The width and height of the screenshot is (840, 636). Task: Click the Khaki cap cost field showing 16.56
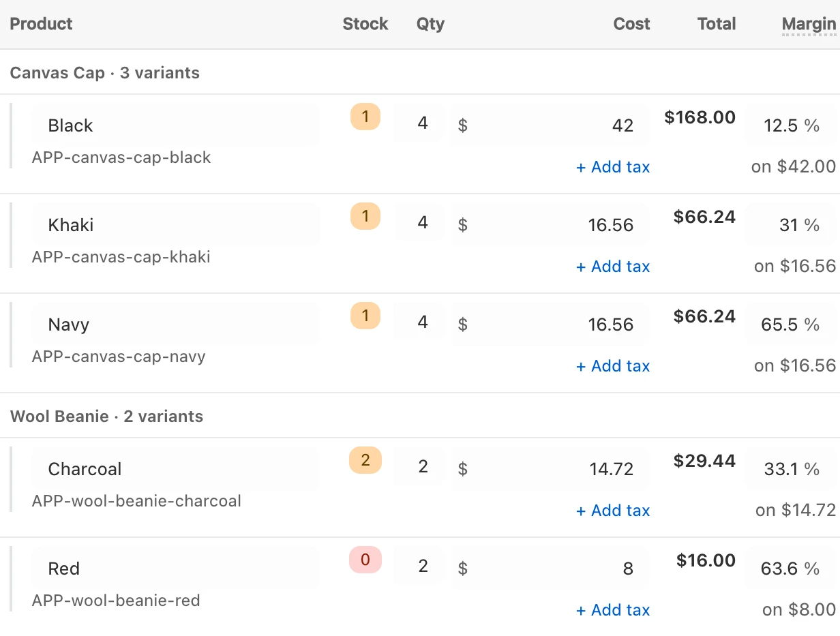coord(550,225)
